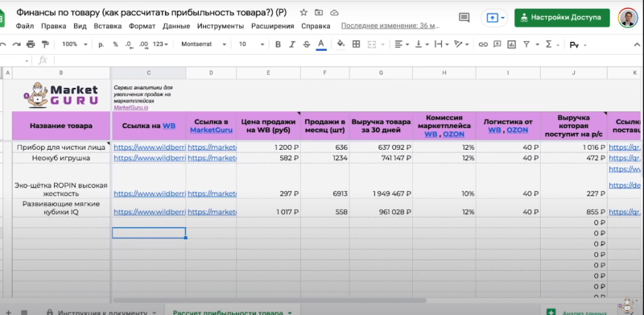Image resolution: width=644 pixels, height=315 pixels.
Task: Open the Правка menu
Action: coord(53,27)
